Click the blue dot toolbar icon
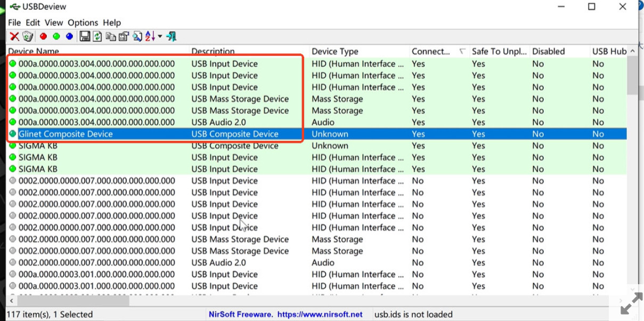This screenshot has width=644, height=321. 69,36
